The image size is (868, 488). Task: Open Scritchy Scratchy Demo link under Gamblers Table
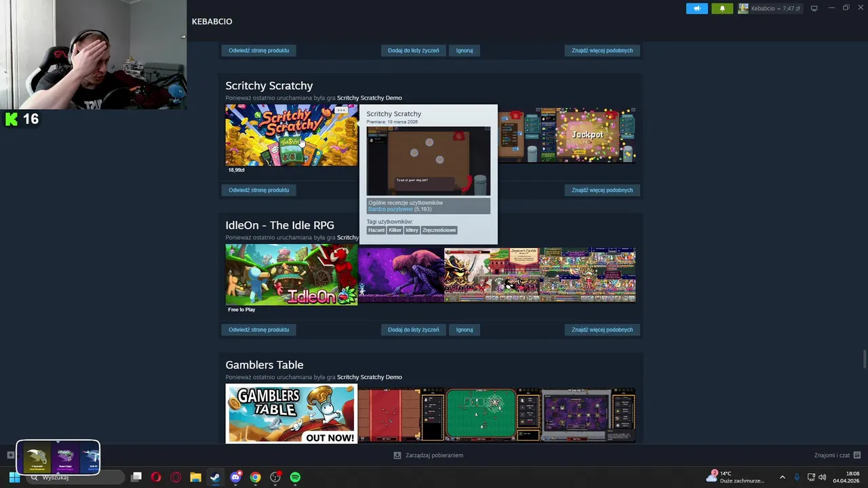370,377
